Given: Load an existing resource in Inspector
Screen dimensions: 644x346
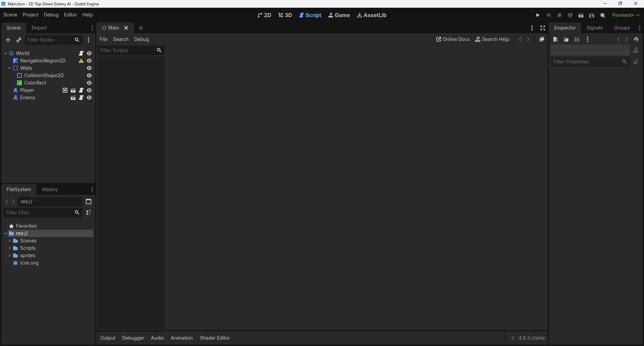Looking at the screenshot, I should click(x=566, y=39).
